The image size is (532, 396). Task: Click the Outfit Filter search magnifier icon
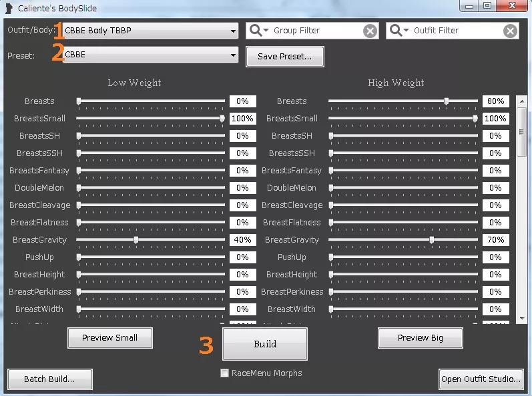point(399,31)
